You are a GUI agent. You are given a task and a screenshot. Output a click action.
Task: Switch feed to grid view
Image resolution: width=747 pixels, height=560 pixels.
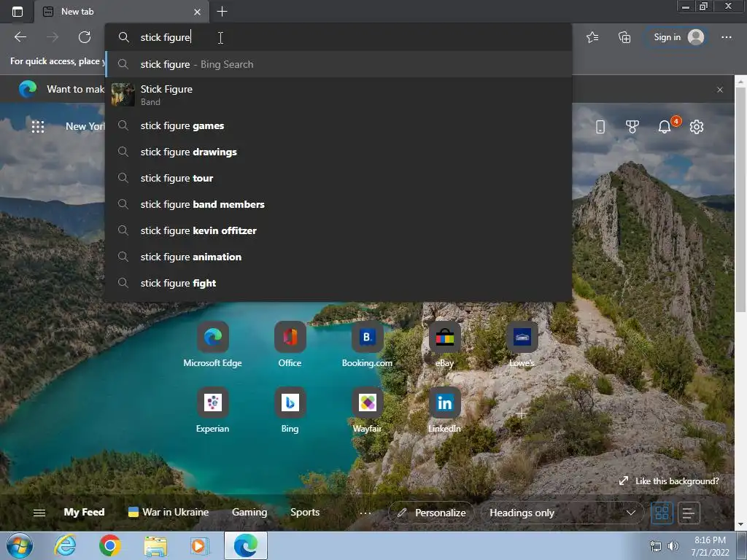click(x=662, y=513)
